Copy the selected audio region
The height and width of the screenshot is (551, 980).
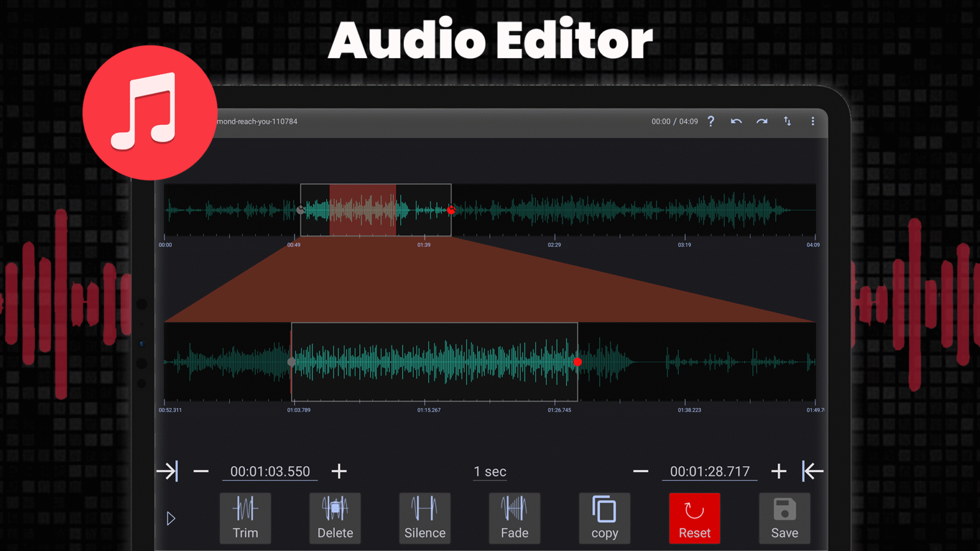(x=604, y=518)
